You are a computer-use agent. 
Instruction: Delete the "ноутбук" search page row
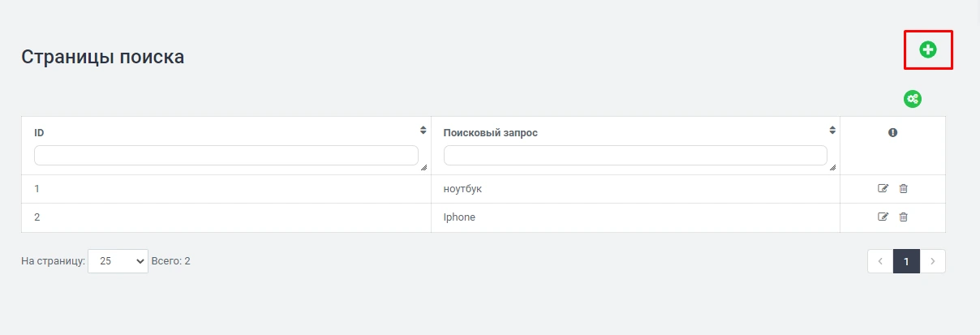[x=903, y=189]
